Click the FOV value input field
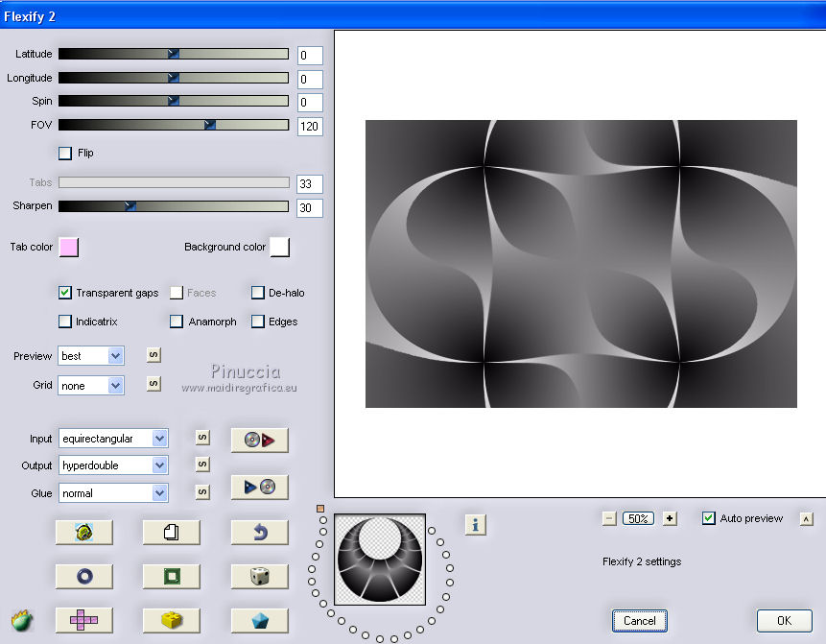 click(310, 127)
